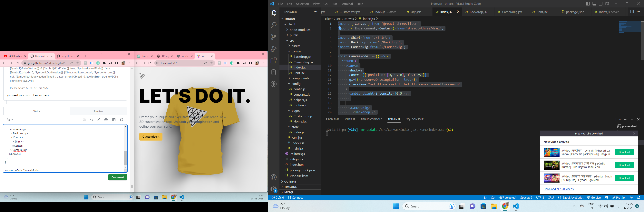644x212 pixels.
Task: Open Run and Debug view
Action: (x=274, y=48)
